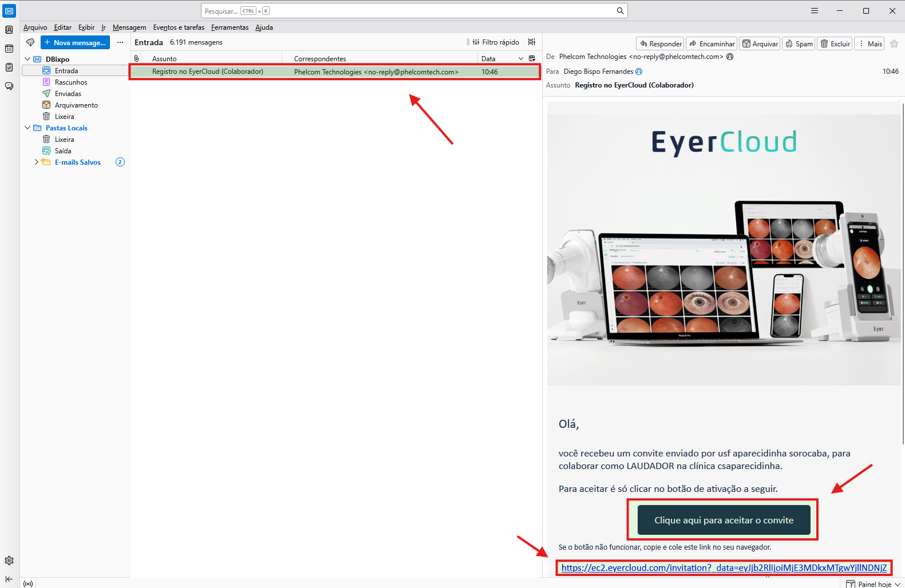Open the Tasks space icon
The image size is (905, 588).
tap(9, 67)
